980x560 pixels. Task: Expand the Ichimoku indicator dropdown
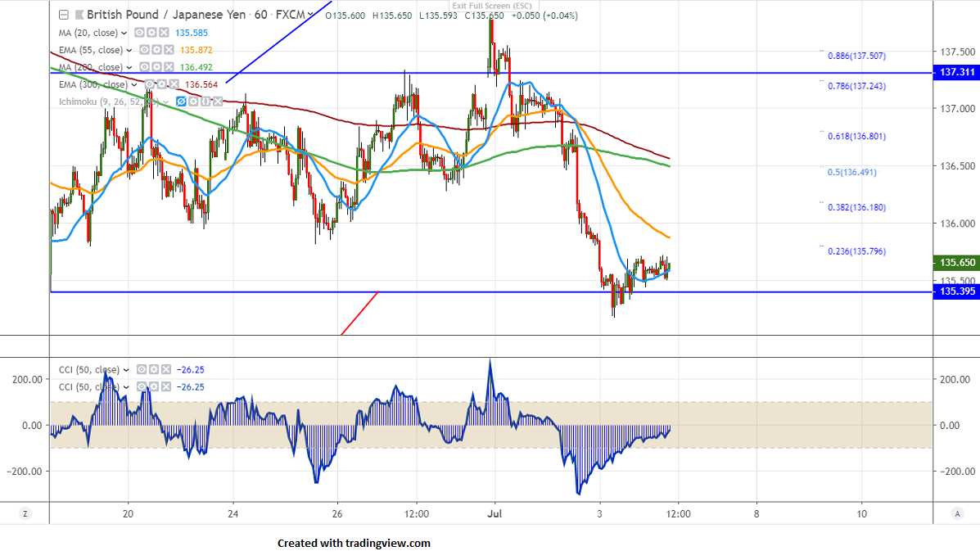tap(165, 102)
